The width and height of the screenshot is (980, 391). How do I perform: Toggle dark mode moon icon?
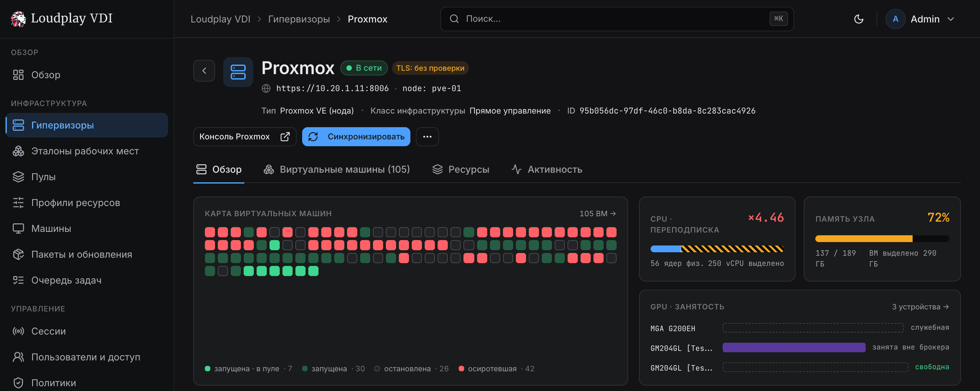coord(859,19)
